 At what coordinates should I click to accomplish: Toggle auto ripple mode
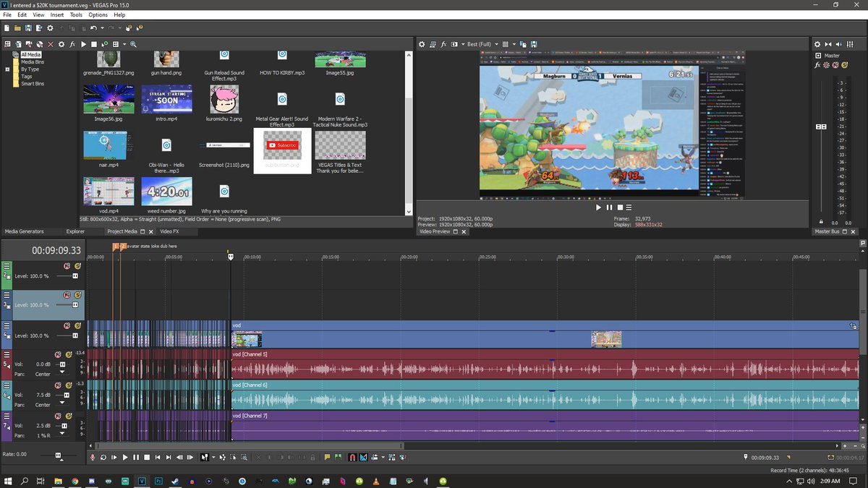point(376,457)
